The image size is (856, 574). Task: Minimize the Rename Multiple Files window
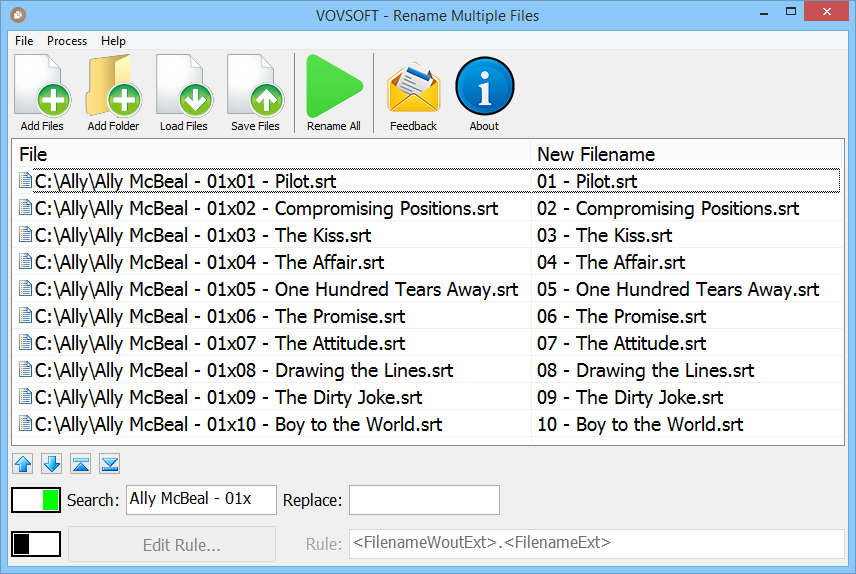pos(764,13)
